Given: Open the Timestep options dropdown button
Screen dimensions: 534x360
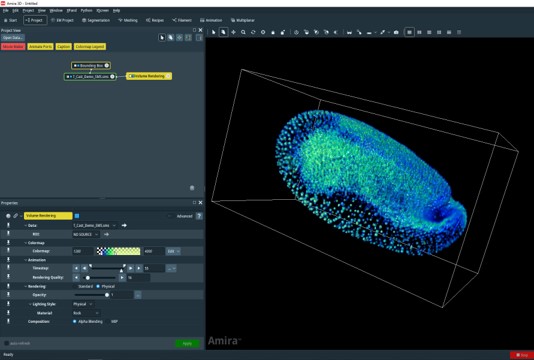Looking at the screenshot, I should (171, 268).
